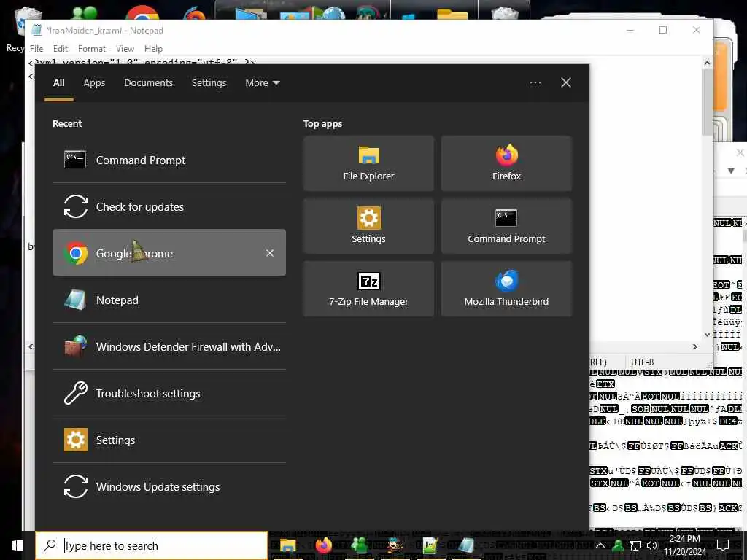Open the Windows Start button
Screen dimensions: 747x560
[18, 545]
